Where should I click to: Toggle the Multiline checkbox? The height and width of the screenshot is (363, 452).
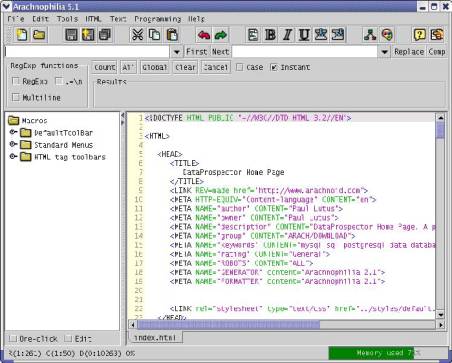[16, 97]
